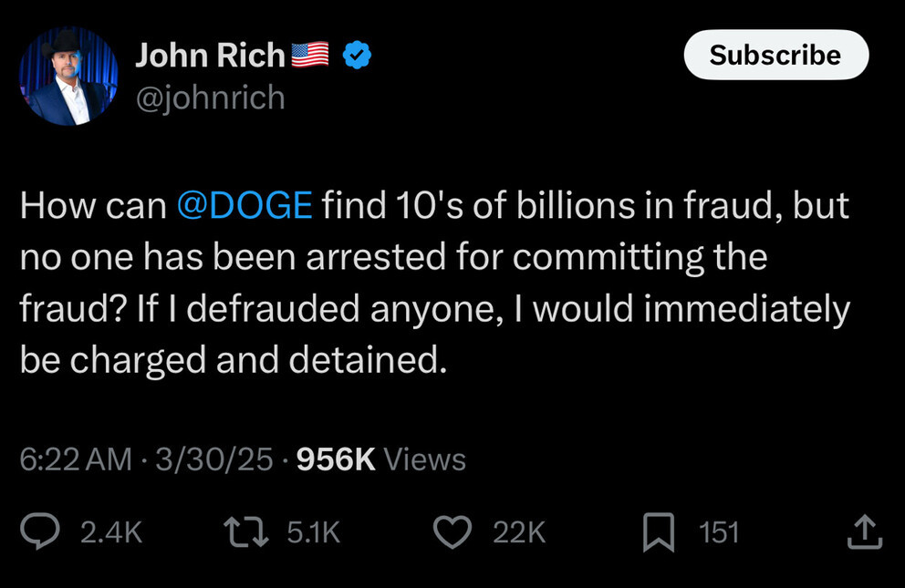Open John Rich's profile picture
Screen dimensions: 905x588
coord(68,77)
